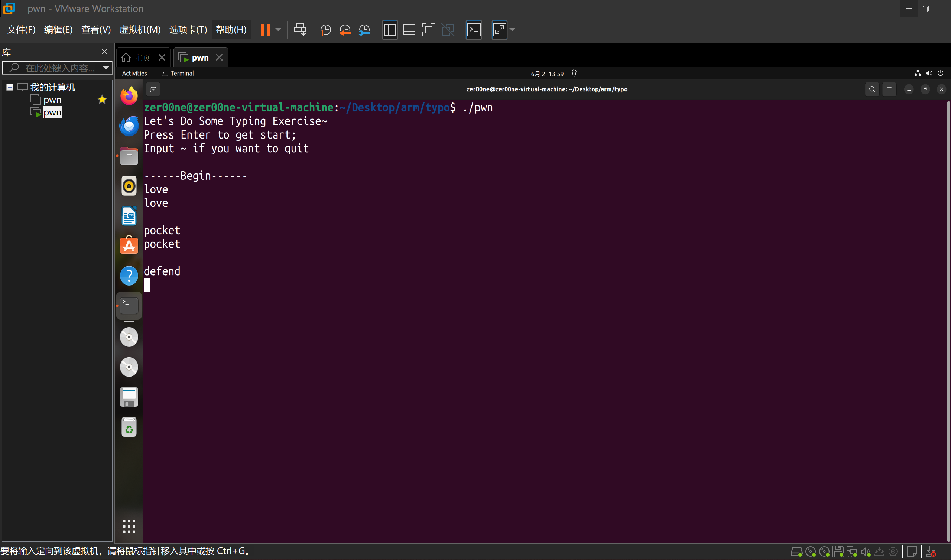The height and width of the screenshot is (560, 951).
Task: Open the power options dropdown arrow
Action: click(x=278, y=29)
